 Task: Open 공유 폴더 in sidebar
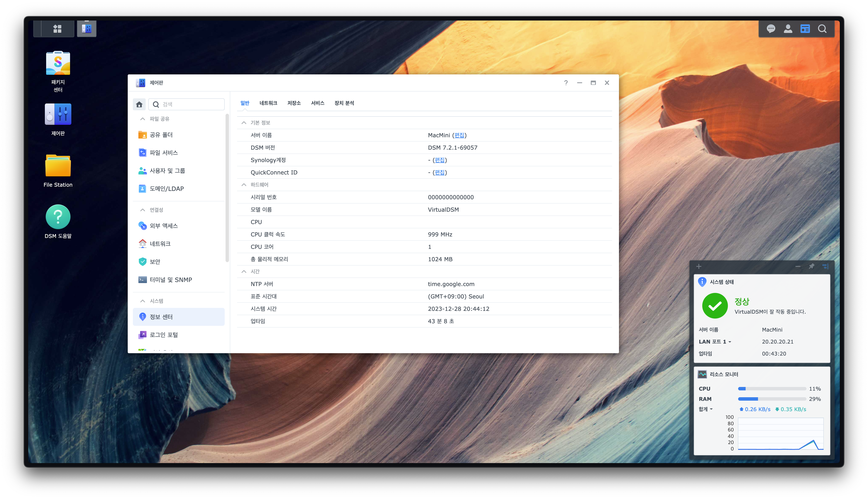[179, 135]
